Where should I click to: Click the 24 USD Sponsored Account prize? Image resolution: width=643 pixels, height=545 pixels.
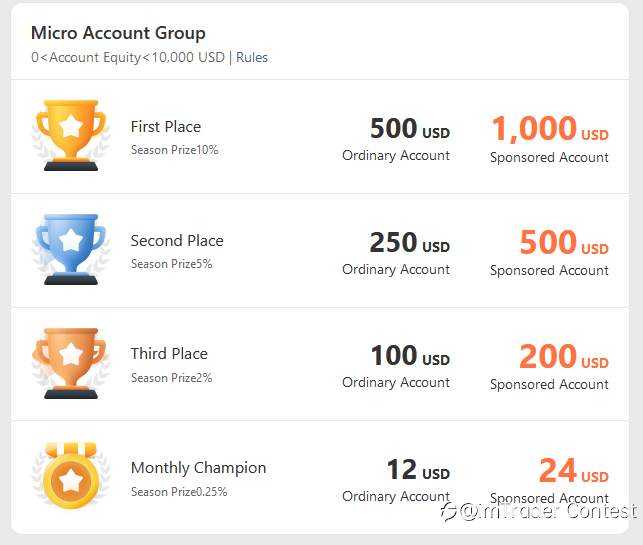(550, 481)
